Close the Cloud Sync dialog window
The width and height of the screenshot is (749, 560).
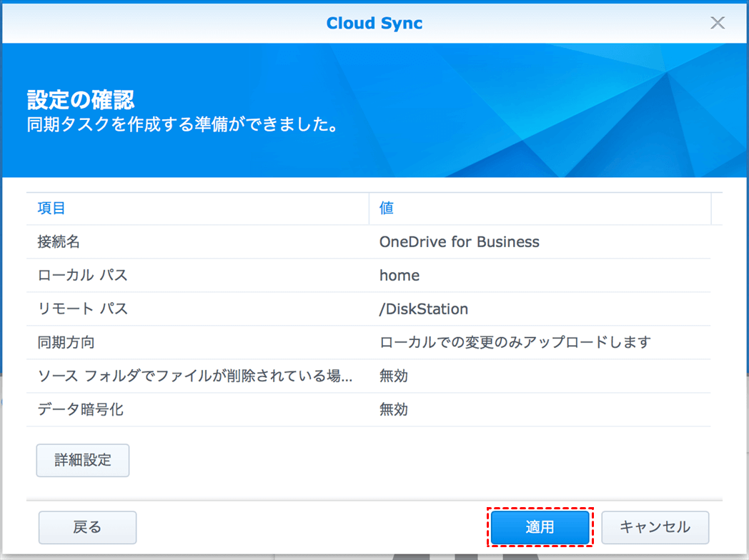point(717,23)
